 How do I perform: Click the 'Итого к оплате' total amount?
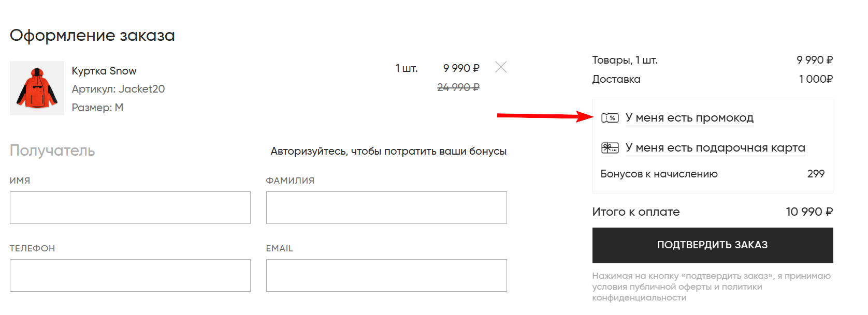(x=809, y=212)
